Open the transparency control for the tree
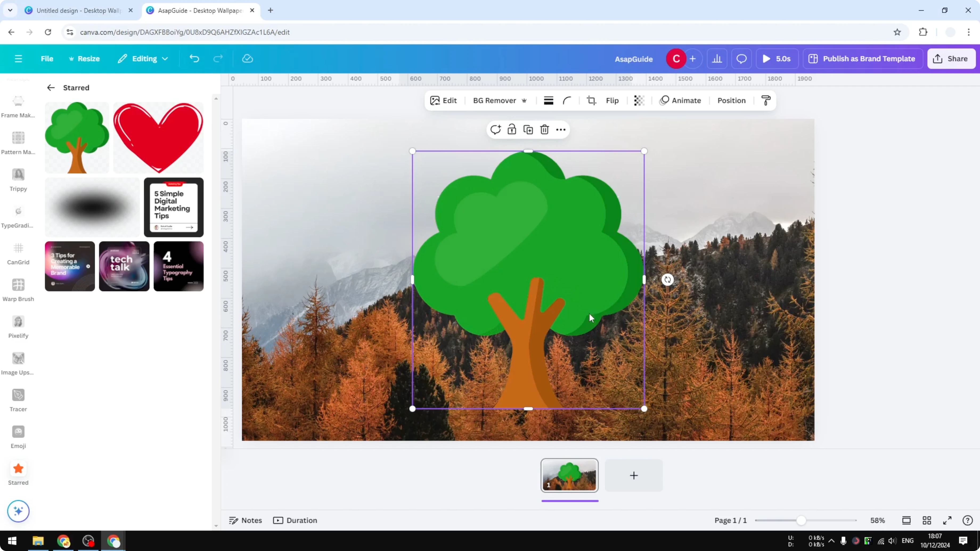The image size is (980, 551). tap(639, 100)
